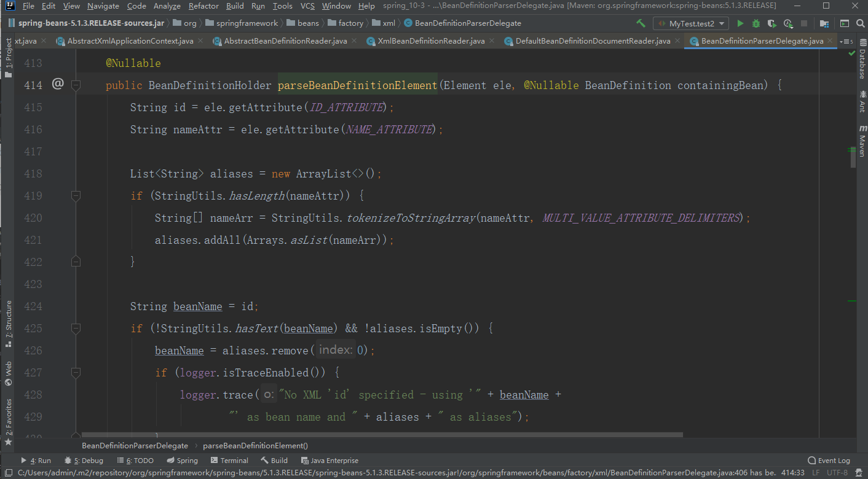Switch to DefaultBeanDefinitionDocumentReader.java tab
Image resolution: width=868 pixels, height=479 pixels.
pos(593,41)
